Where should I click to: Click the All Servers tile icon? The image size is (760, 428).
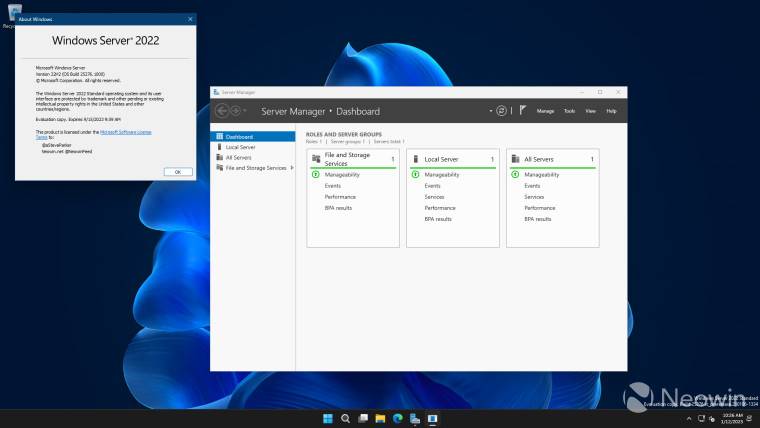coord(515,159)
